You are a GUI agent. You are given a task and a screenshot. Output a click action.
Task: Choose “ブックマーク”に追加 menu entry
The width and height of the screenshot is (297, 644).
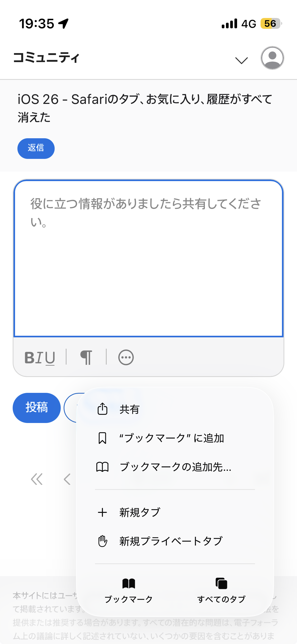[172, 438]
